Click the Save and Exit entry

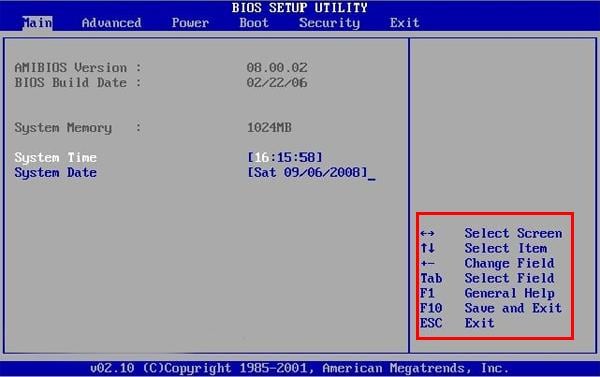click(x=514, y=308)
